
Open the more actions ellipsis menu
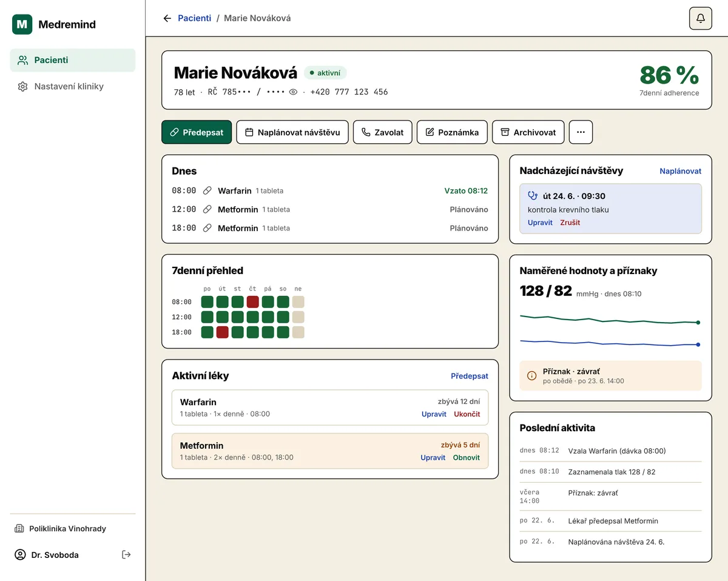click(x=581, y=132)
